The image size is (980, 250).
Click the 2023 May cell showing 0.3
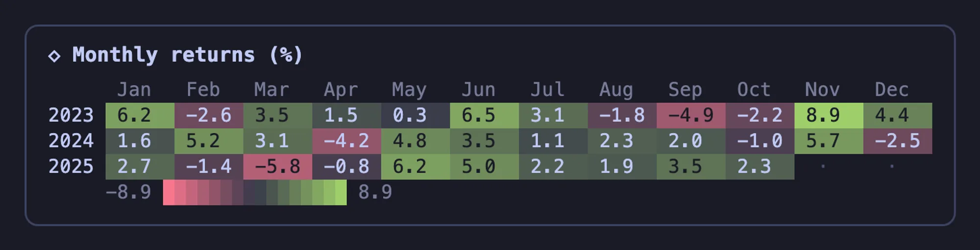[x=416, y=115]
